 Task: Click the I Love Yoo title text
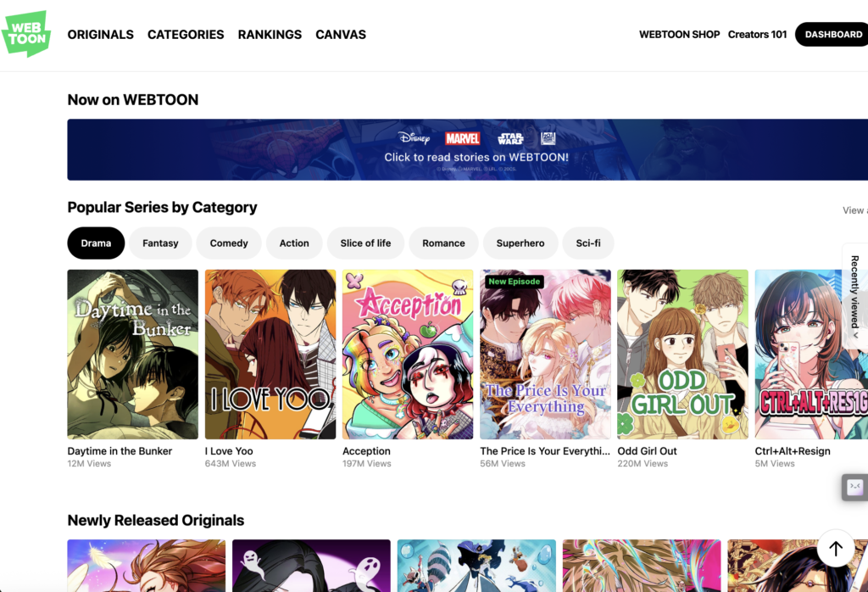click(x=229, y=450)
